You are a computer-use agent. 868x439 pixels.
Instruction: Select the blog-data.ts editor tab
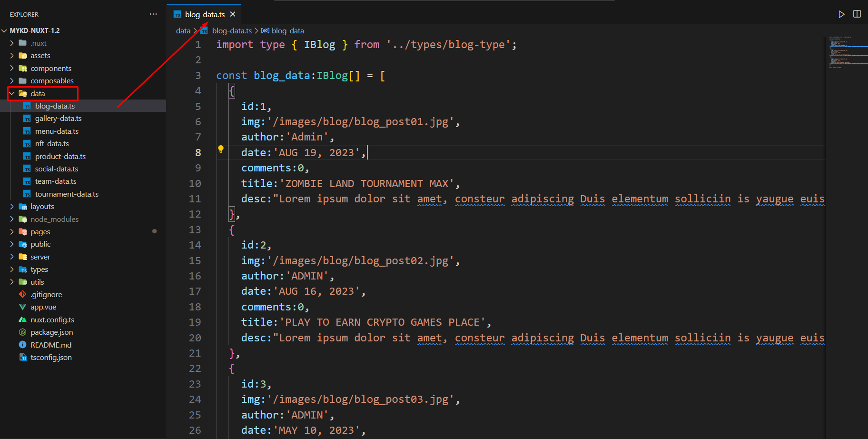coord(204,14)
